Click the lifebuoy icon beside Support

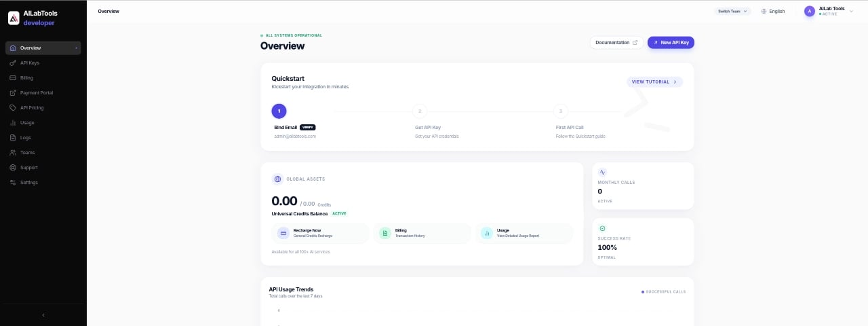13,167
